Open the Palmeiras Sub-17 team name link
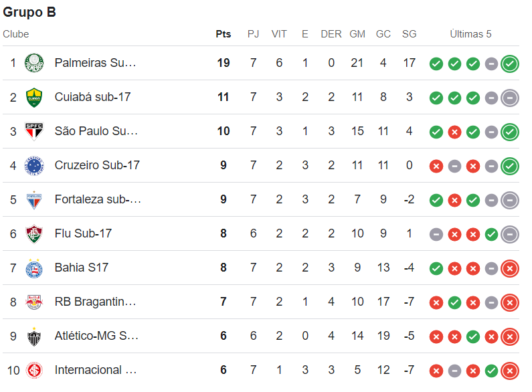Screen dimensions: 532x392 pyautogui.click(x=95, y=63)
